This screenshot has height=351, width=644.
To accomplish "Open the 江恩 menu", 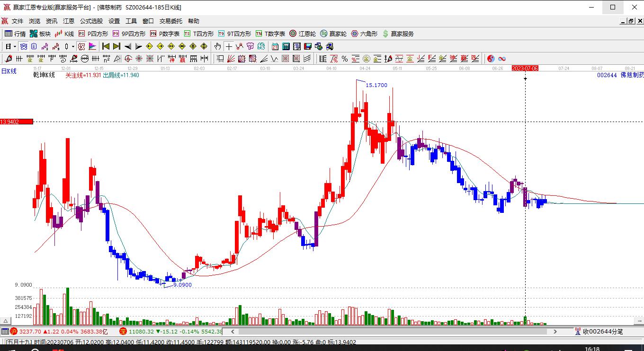I will [69, 21].
